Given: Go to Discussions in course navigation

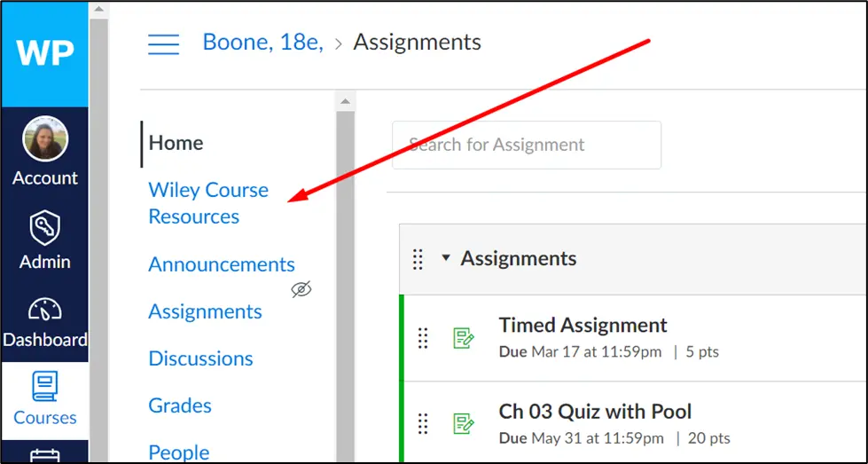Looking at the screenshot, I should (200, 358).
